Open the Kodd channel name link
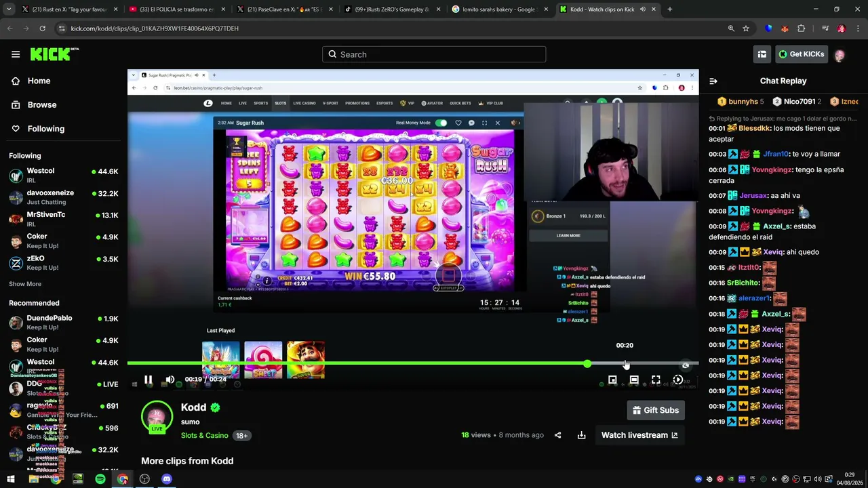The width and height of the screenshot is (868, 488). click(x=193, y=407)
